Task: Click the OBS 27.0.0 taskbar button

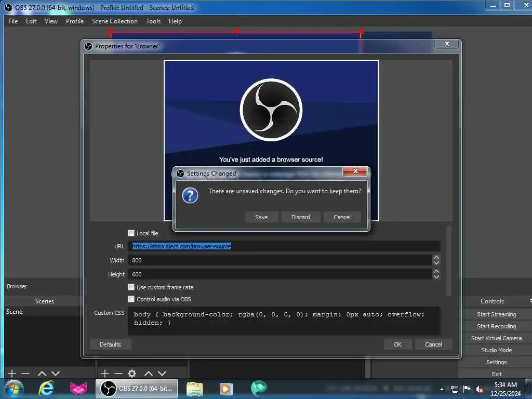Action: click(137, 389)
